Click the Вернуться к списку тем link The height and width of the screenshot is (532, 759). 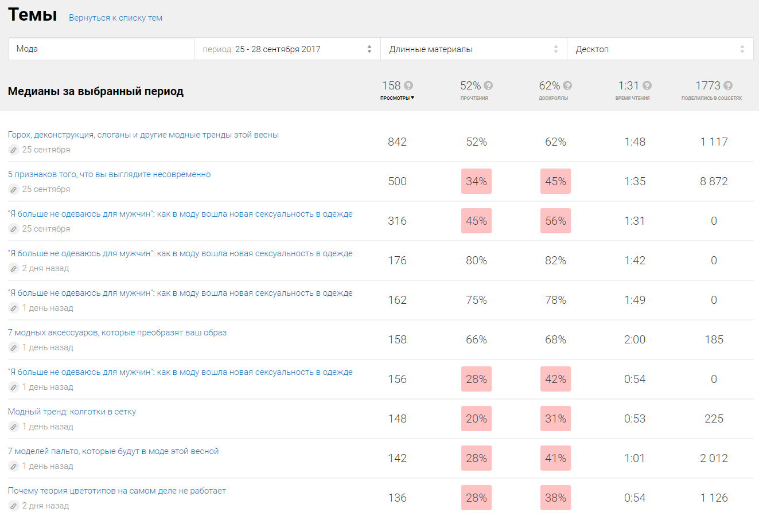click(115, 18)
